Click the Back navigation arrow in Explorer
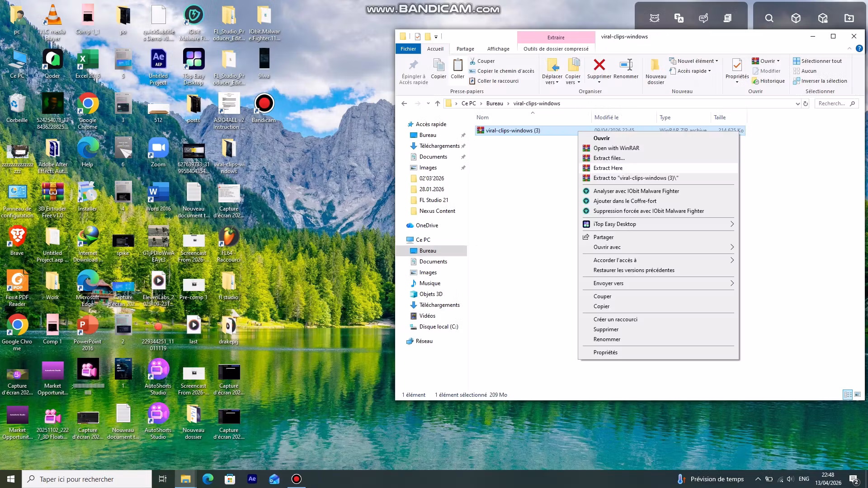Viewport: 868px width, 488px height. 404,103
